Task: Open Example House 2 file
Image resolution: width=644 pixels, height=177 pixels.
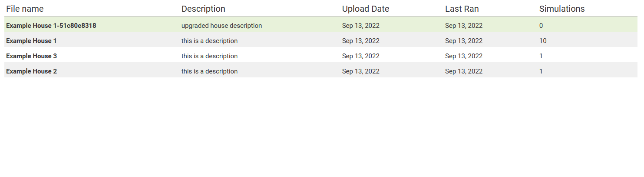Action: click(x=31, y=71)
